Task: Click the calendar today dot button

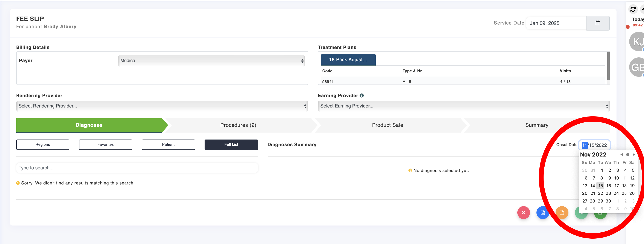Action: click(x=627, y=154)
